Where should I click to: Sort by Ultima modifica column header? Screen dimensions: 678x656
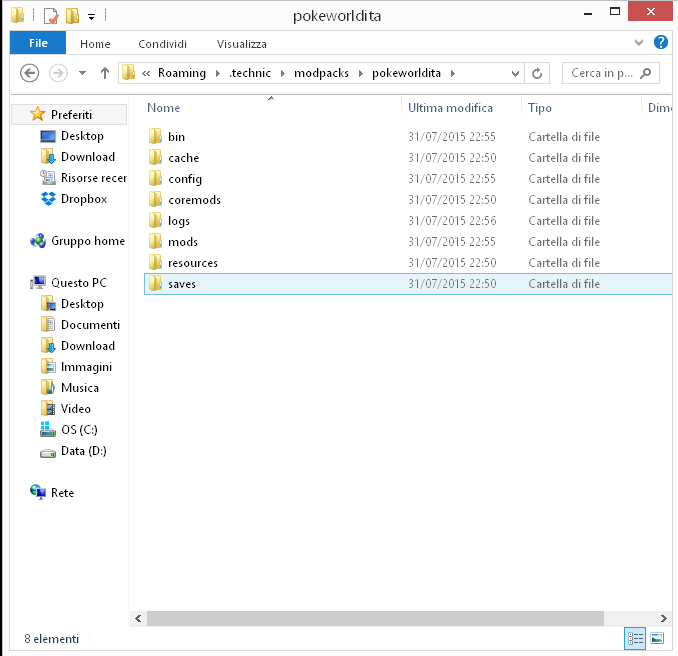point(450,108)
